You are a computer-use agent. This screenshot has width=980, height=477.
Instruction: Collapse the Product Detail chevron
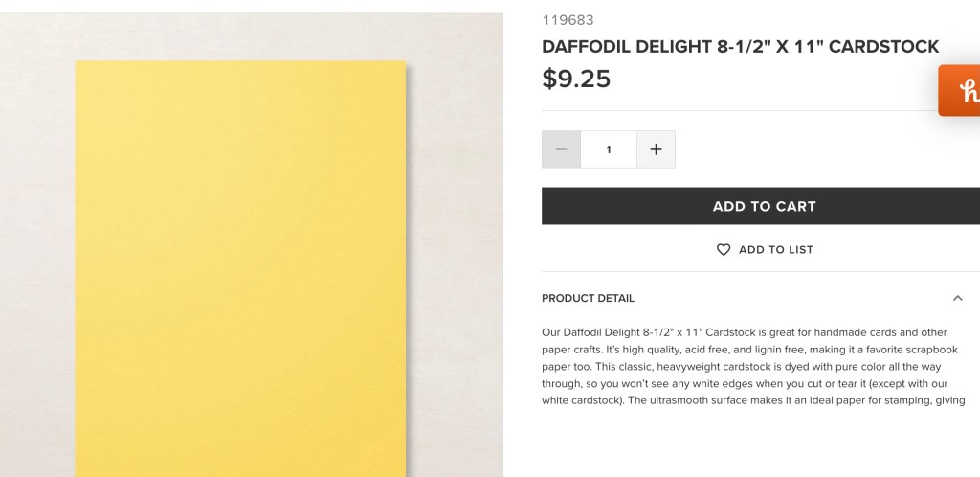958,298
